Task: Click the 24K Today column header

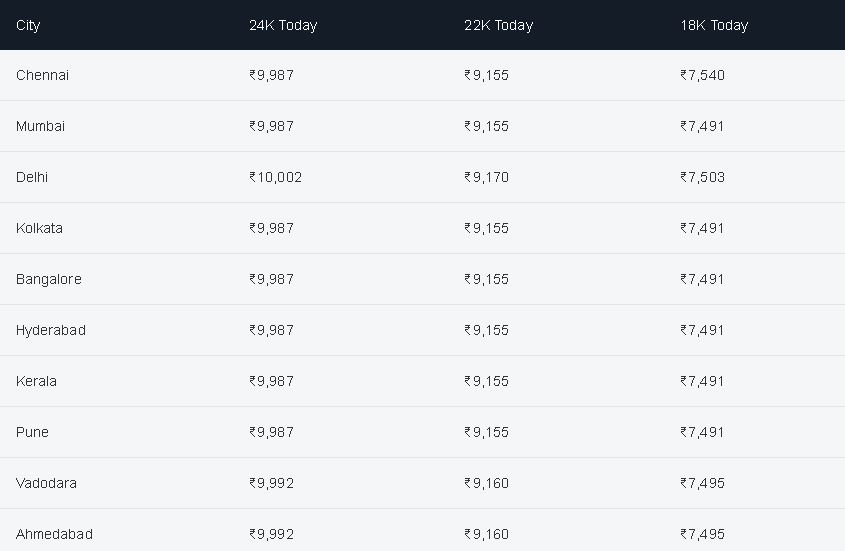Action: [283, 25]
